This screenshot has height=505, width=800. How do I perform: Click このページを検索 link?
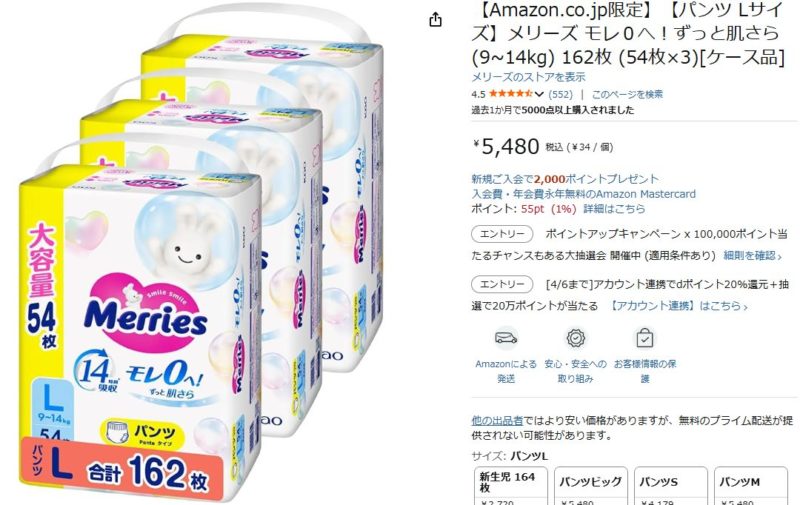coord(627,94)
